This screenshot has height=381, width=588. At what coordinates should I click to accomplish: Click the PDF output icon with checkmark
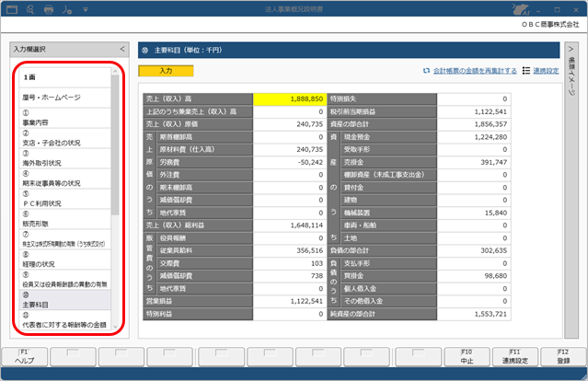click(x=67, y=9)
